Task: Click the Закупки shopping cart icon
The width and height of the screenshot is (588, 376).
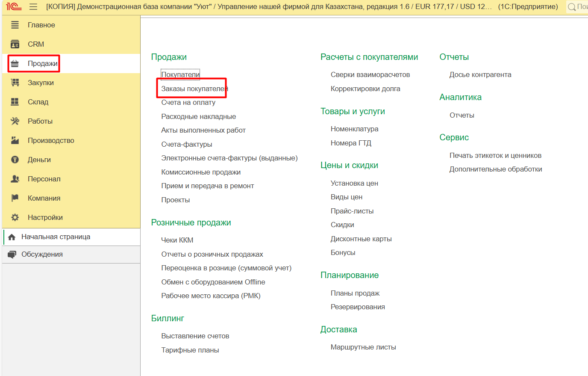Action: click(15, 83)
